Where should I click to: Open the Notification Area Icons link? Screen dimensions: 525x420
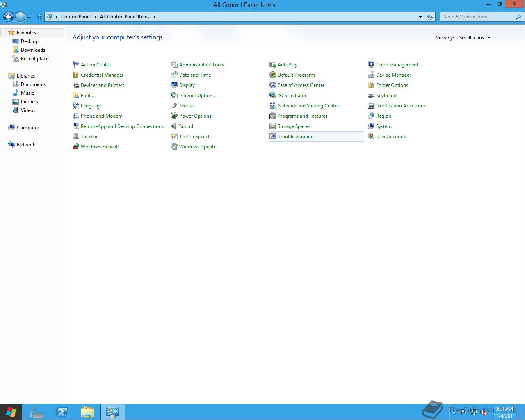401,105
